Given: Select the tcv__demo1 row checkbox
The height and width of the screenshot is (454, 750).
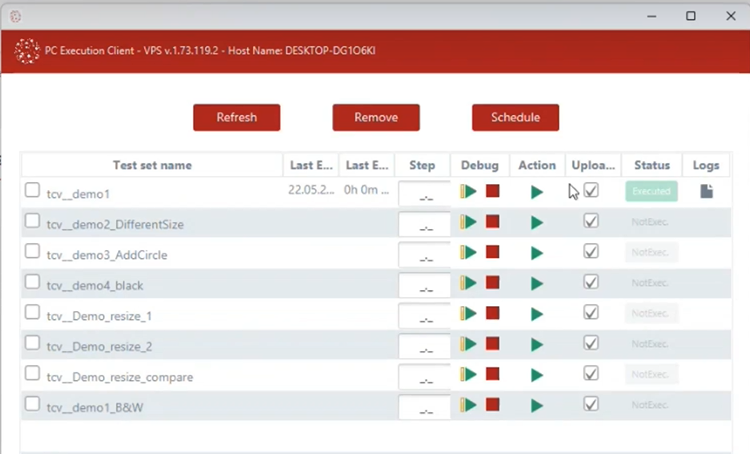Looking at the screenshot, I should [33, 190].
